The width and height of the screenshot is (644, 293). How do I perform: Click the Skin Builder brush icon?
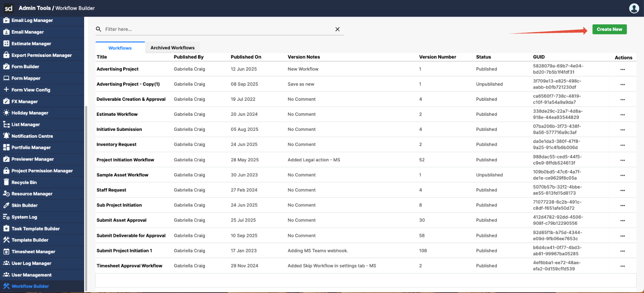pyautogui.click(x=6, y=205)
